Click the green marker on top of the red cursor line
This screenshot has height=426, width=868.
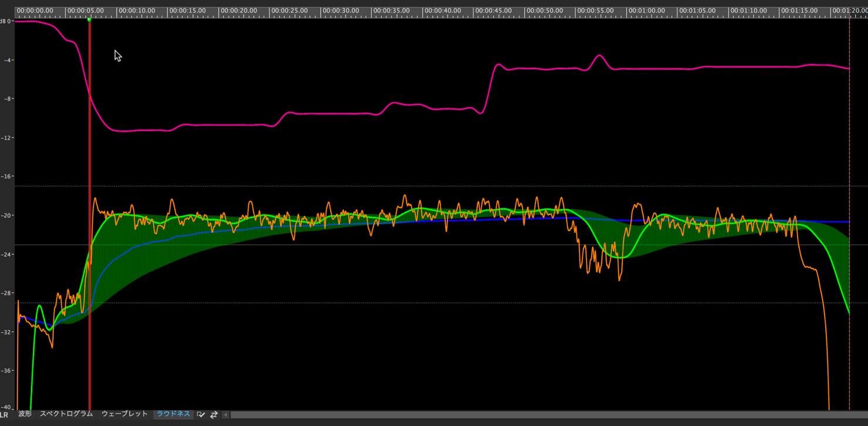point(89,19)
